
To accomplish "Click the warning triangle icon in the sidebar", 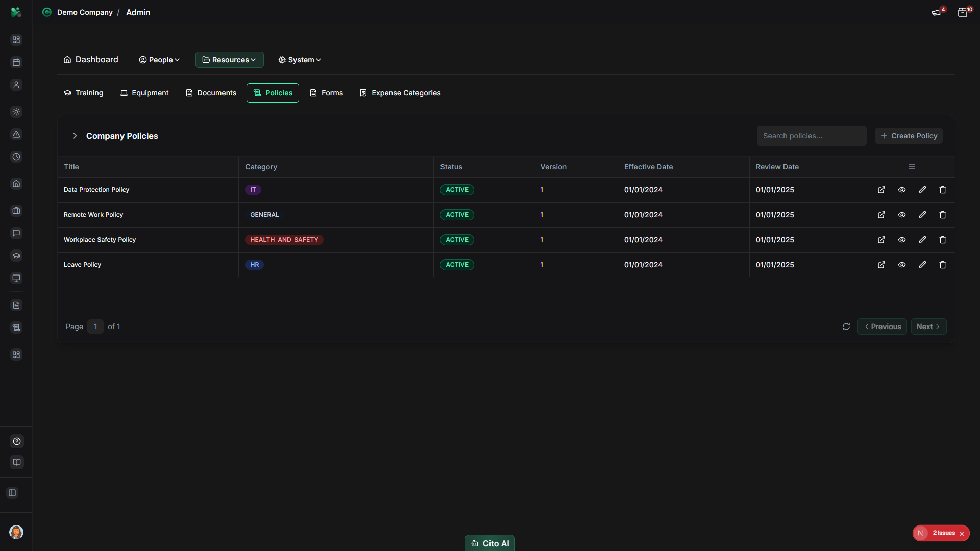I will pyautogui.click(x=16, y=134).
